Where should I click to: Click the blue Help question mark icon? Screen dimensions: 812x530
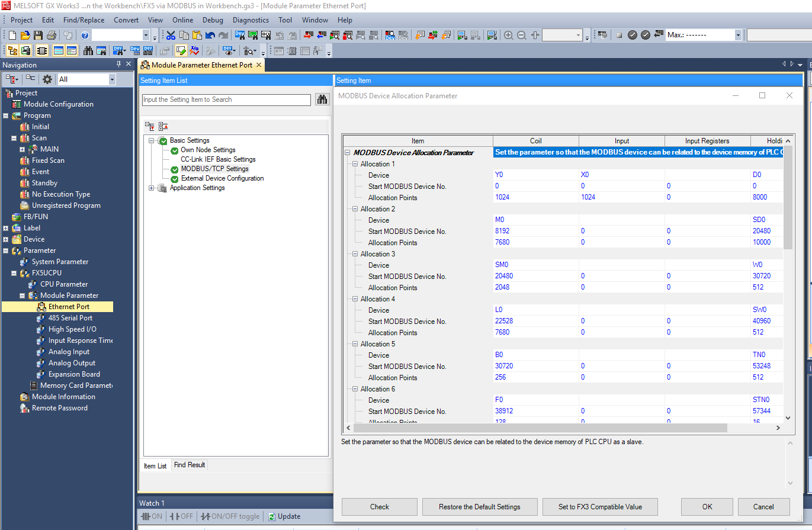point(85,36)
